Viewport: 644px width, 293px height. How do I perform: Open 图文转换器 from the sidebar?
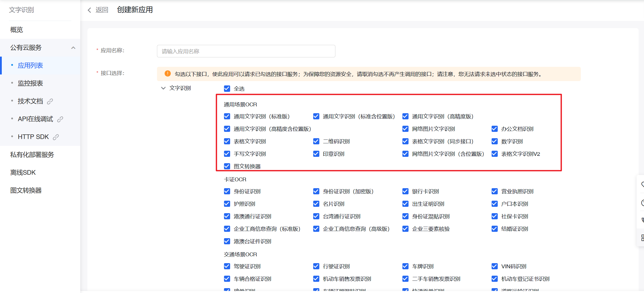(26, 190)
